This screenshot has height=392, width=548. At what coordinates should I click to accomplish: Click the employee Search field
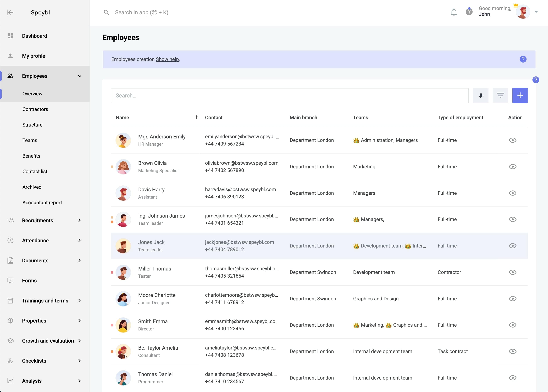coord(289,96)
